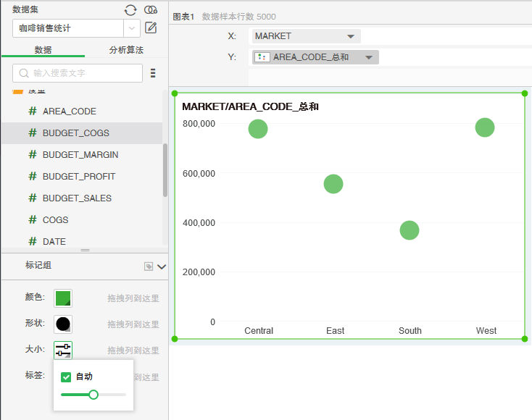The width and height of the screenshot is (532, 420).
Task: Refresh the dataset with the circular arrows icon
Action: pos(130,9)
